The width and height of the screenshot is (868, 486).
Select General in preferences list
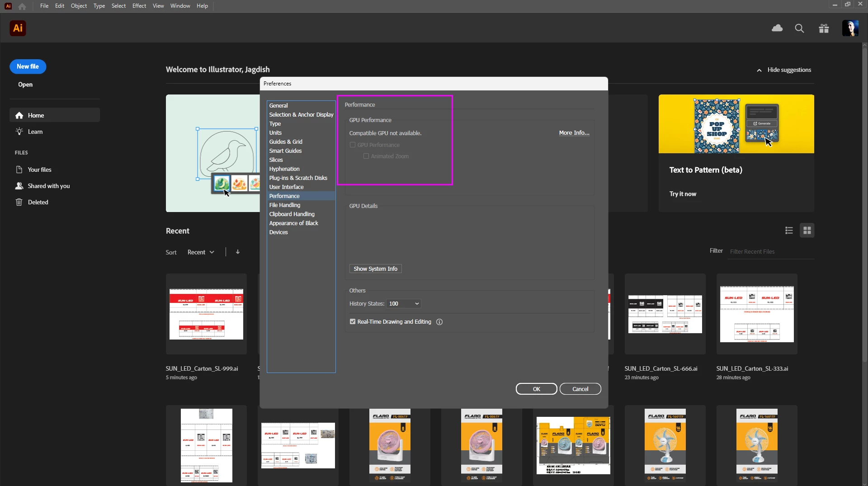pos(301,105)
